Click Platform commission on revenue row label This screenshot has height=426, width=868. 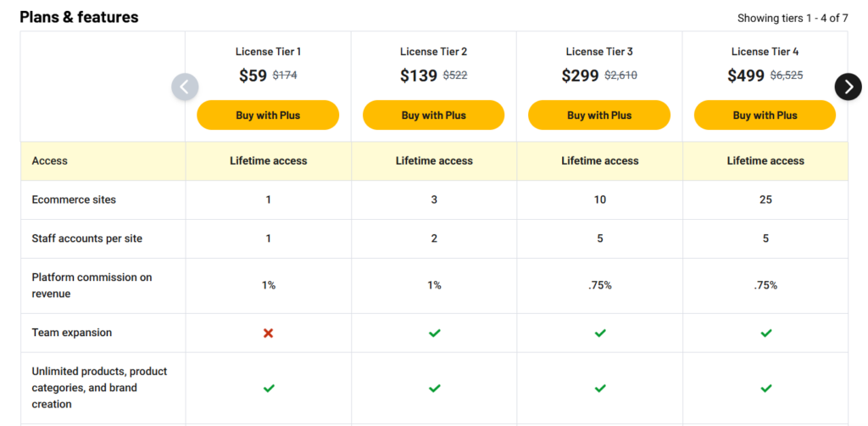[92, 285]
